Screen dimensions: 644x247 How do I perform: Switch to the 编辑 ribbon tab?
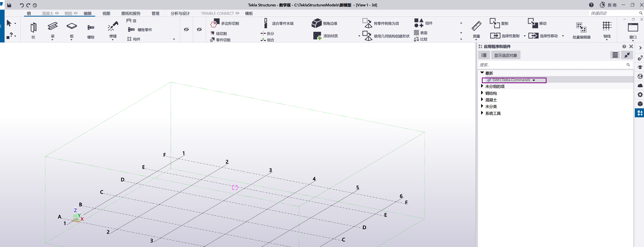(88, 13)
